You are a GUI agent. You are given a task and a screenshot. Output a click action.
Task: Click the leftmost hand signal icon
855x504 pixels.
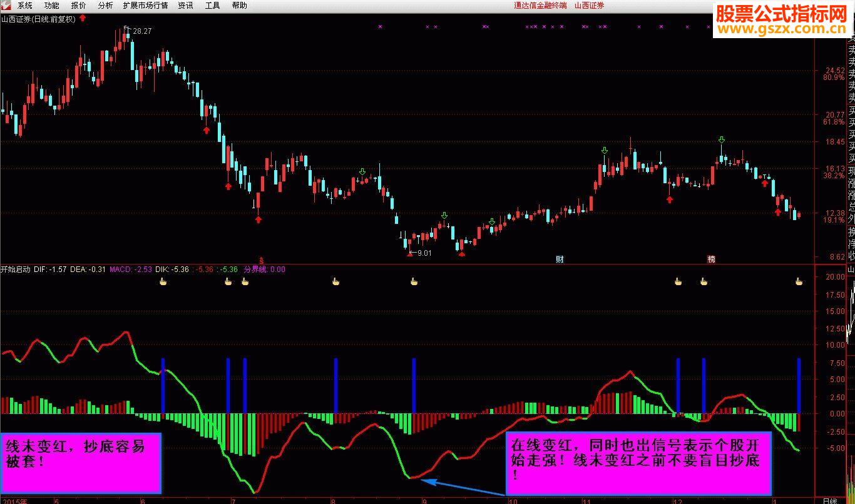163,282
